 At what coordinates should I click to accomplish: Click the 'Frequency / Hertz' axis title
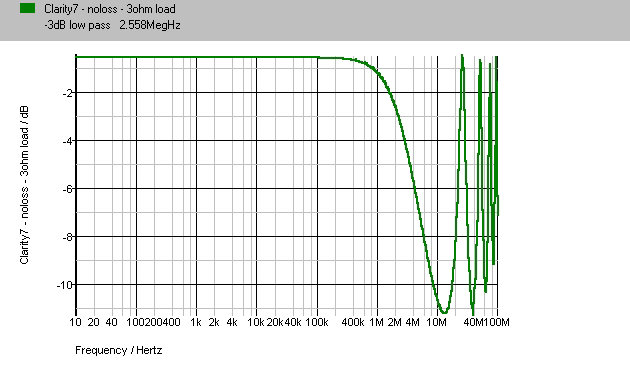tap(119, 350)
